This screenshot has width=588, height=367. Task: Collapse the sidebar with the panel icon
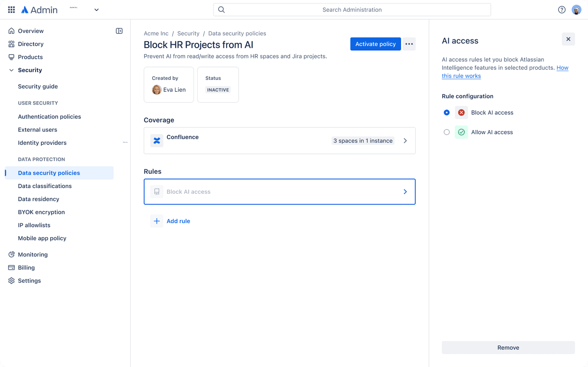[119, 31]
